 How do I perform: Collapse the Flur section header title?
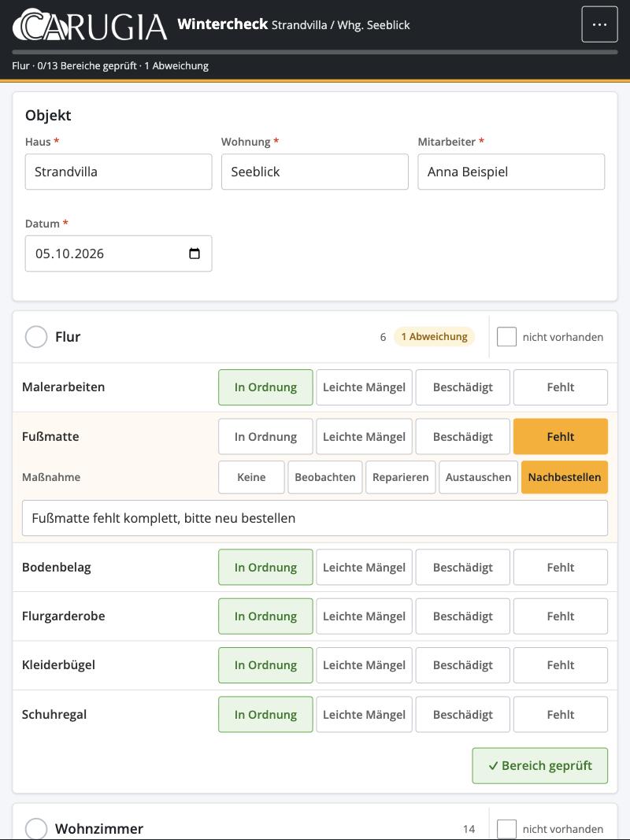click(68, 337)
